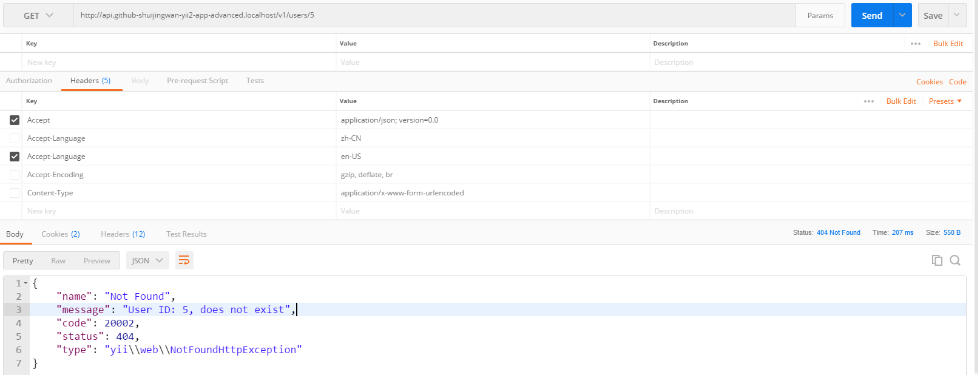This screenshot has width=980, height=375.
Task: Collapse the JSON root fold arrow on line 1
Action: tap(26, 283)
